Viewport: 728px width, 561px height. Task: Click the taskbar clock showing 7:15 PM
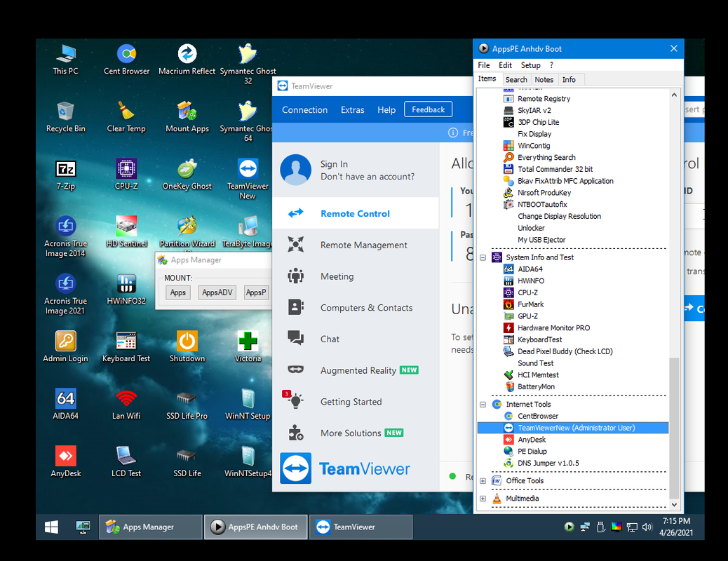click(x=676, y=527)
